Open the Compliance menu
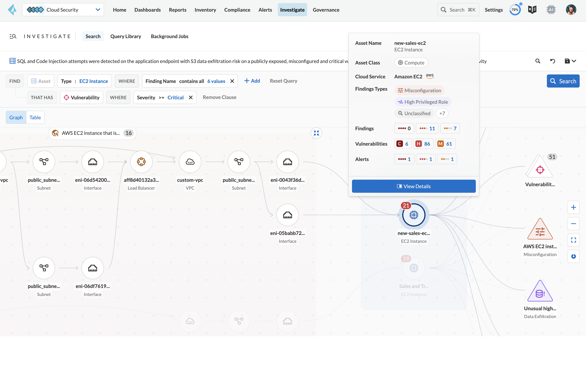Viewport: 588px width, 367px height. pos(237,10)
